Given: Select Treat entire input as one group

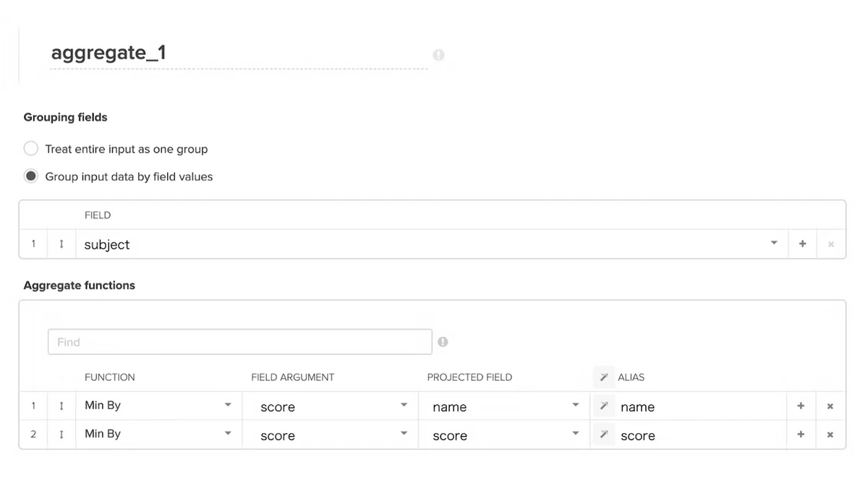Looking at the screenshot, I should (31, 148).
